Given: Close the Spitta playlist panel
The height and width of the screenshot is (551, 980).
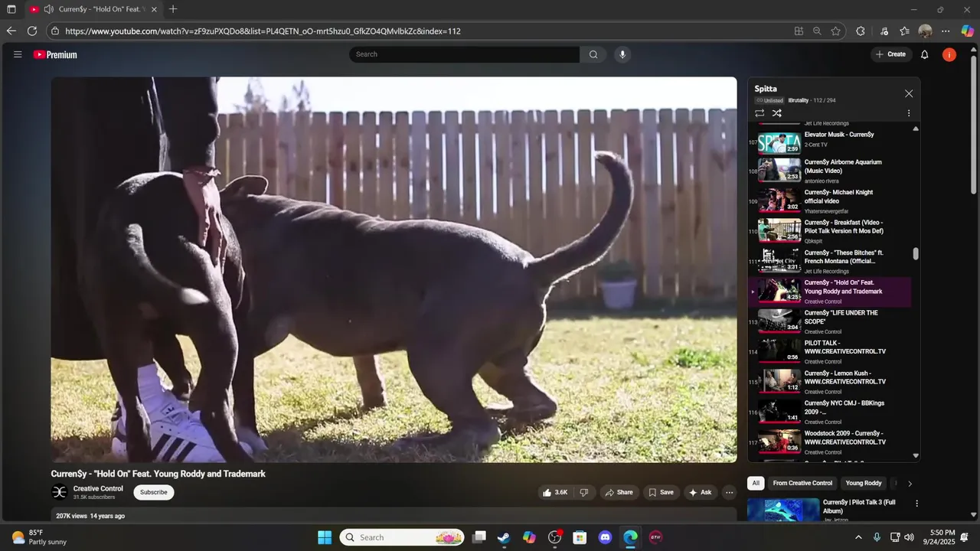Looking at the screenshot, I should pos(909,93).
